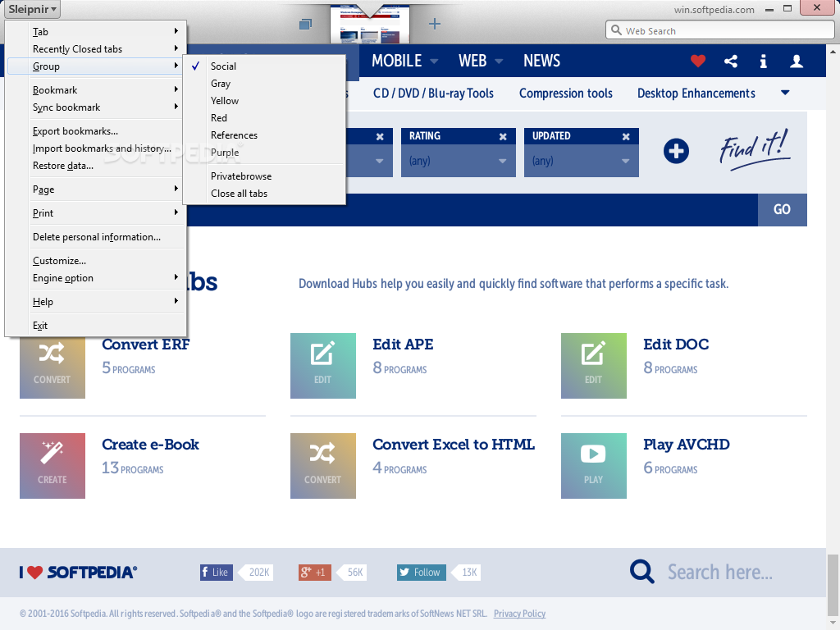Expand the Help submenu

[x=97, y=302]
